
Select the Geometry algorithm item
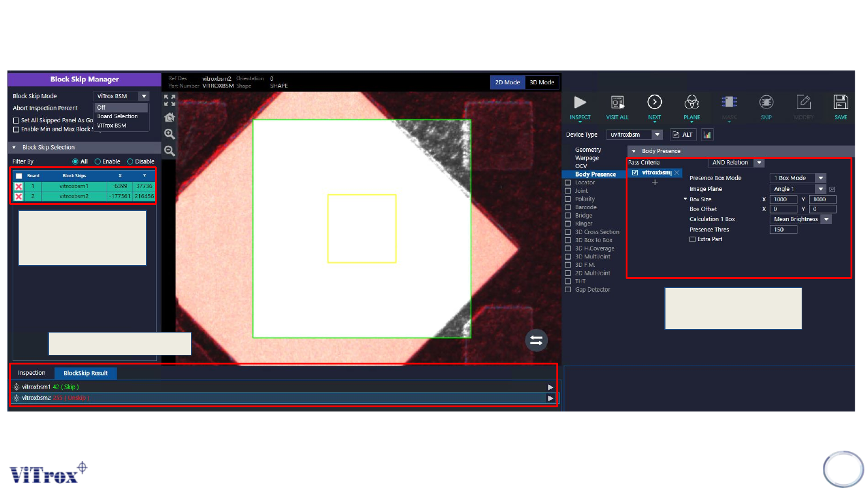click(x=588, y=149)
